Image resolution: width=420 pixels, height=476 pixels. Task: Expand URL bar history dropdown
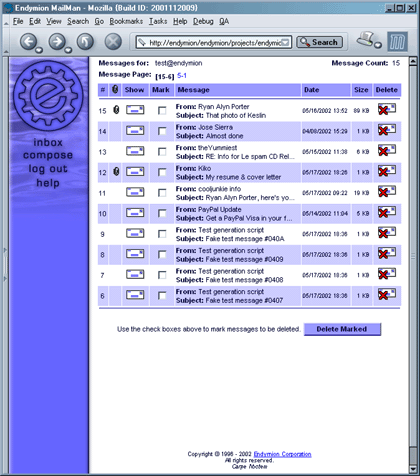pyautogui.click(x=285, y=43)
